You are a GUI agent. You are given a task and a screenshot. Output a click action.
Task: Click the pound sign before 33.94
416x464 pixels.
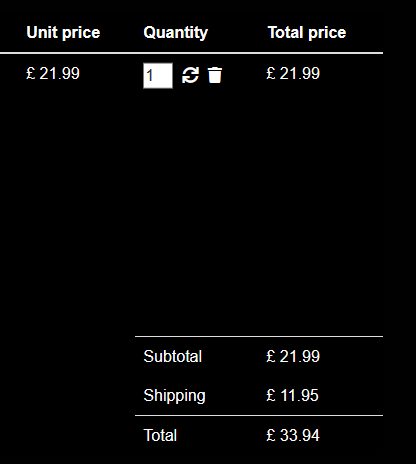[271, 435]
